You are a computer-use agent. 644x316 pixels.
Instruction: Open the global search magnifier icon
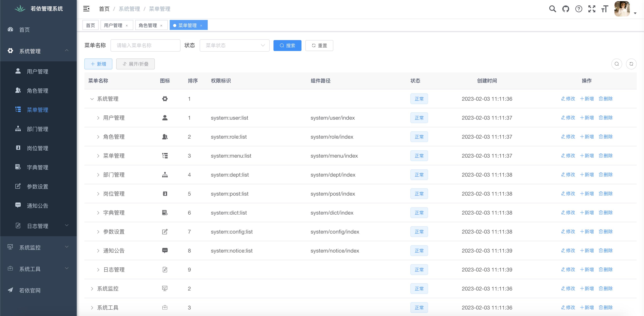tap(553, 9)
